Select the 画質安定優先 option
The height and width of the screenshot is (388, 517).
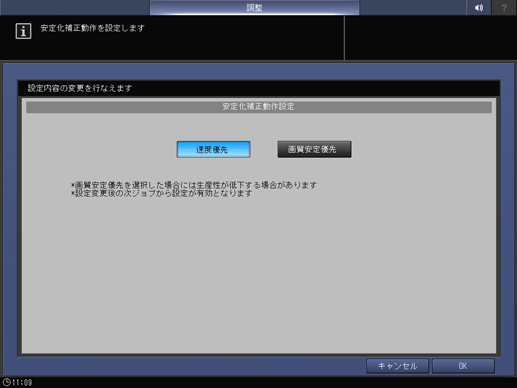[x=314, y=149]
